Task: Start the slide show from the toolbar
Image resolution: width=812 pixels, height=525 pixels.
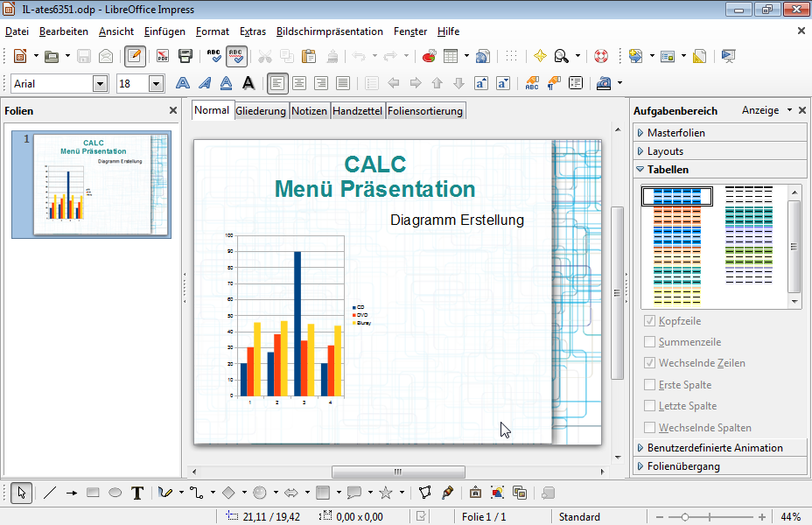Action: click(x=729, y=56)
